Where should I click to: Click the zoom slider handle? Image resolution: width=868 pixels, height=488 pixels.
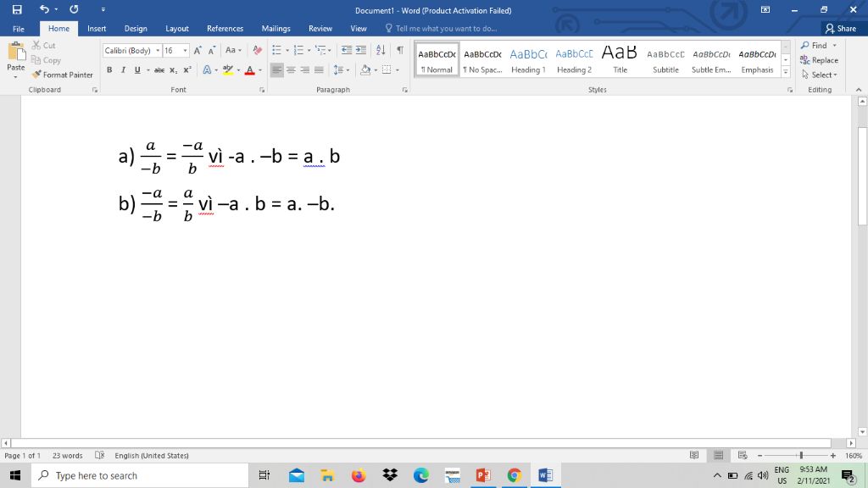tap(801, 455)
